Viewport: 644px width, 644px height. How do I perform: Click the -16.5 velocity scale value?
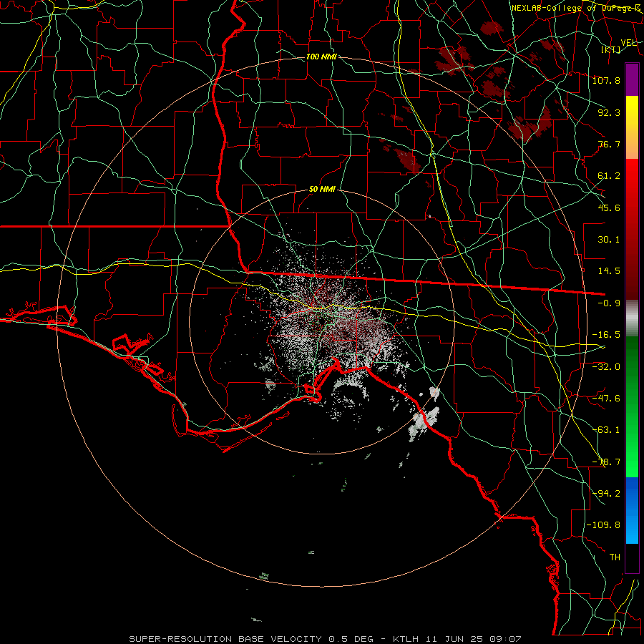tap(606, 335)
